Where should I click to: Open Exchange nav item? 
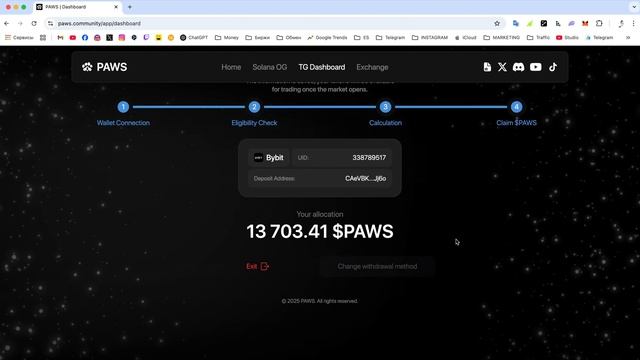point(372,67)
